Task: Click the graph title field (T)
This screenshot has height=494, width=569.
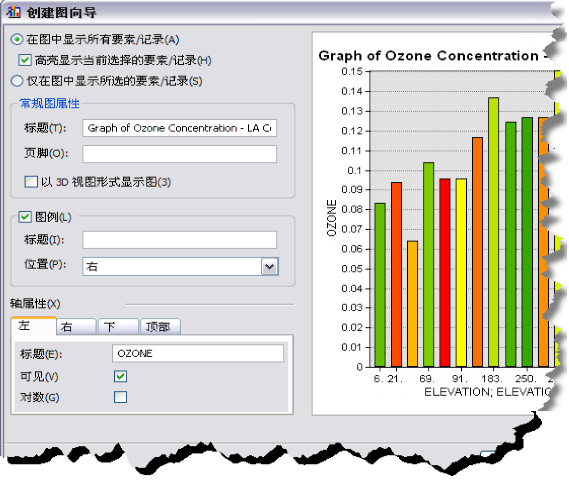Action: [x=179, y=128]
